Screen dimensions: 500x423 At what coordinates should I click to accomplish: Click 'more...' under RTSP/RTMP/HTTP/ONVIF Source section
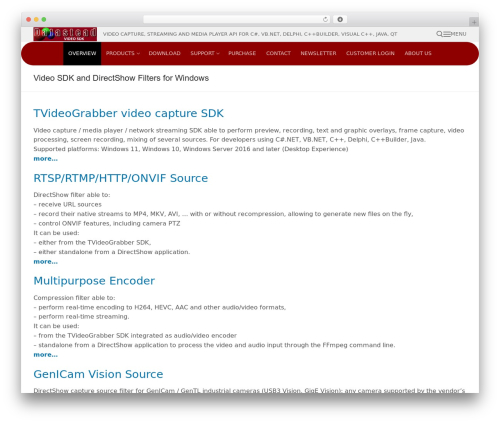(45, 262)
